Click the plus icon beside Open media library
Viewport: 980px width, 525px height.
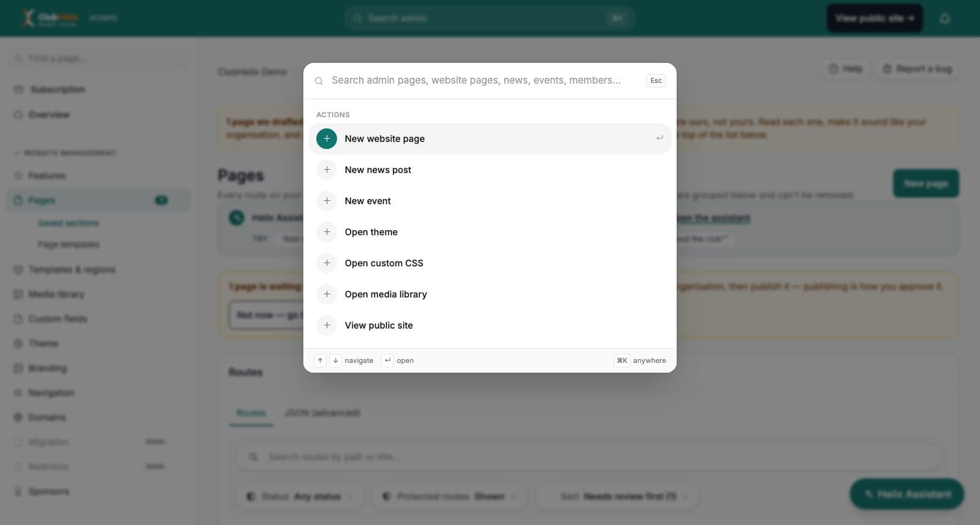pyautogui.click(x=327, y=294)
